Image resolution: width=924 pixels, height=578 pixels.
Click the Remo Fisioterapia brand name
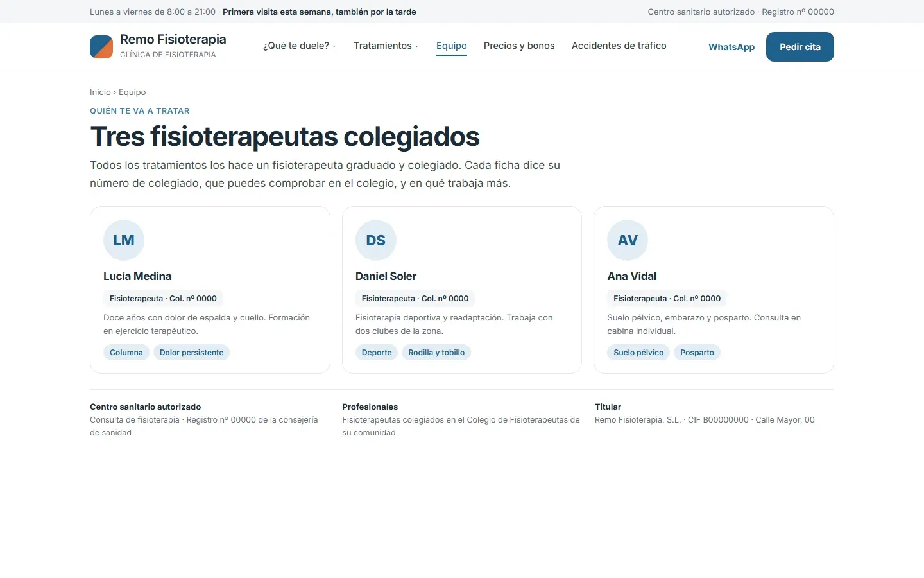point(173,39)
